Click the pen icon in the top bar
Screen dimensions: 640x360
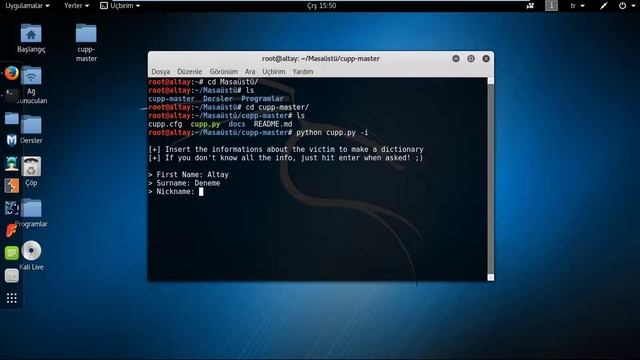coord(604,6)
